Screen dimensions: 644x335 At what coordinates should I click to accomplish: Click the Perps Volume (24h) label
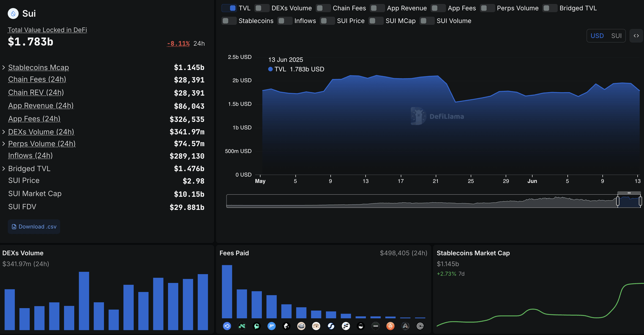(42, 144)
